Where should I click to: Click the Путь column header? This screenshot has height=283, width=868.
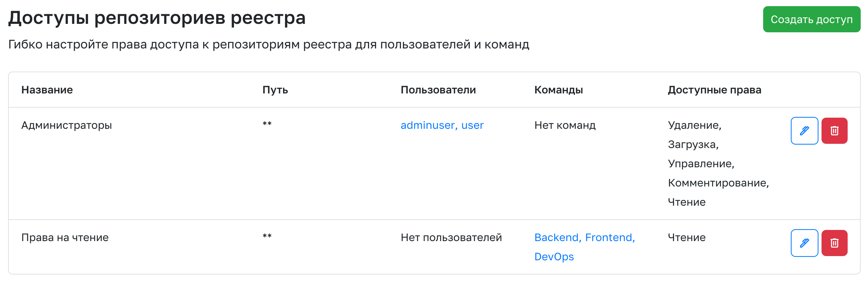[x=275, y=90]
